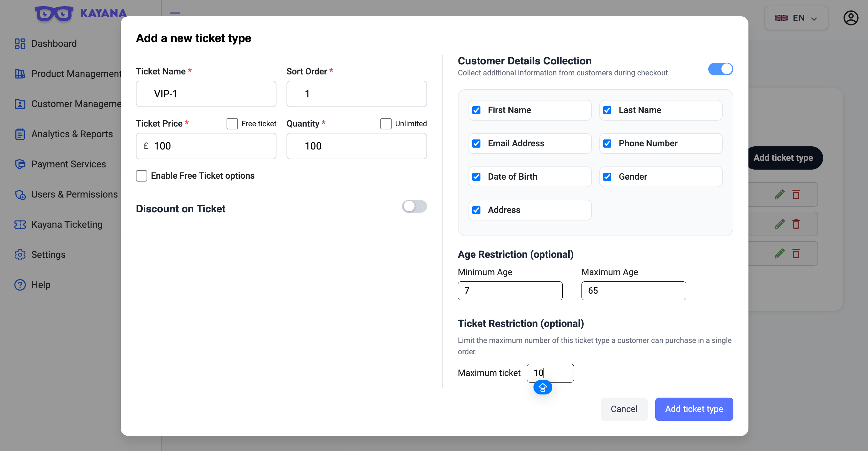Go to Analytics & Reports menu
This screenshot has height=451, width=868.
tap(72, 134)
